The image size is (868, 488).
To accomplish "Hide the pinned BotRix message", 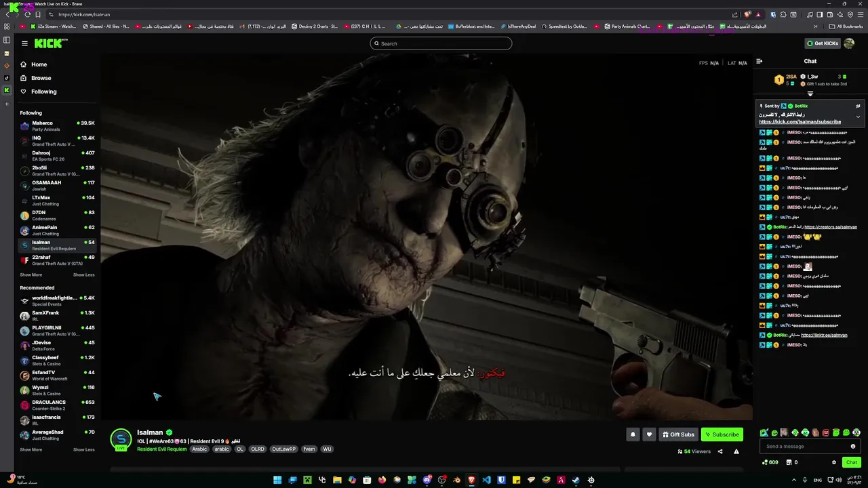I will 858,106.
